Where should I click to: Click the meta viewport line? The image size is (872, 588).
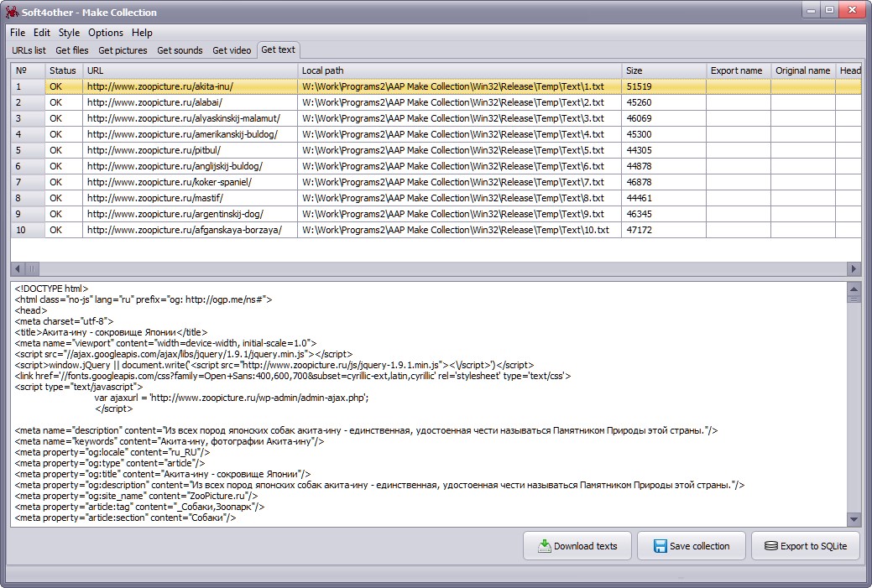pos(165,343)
